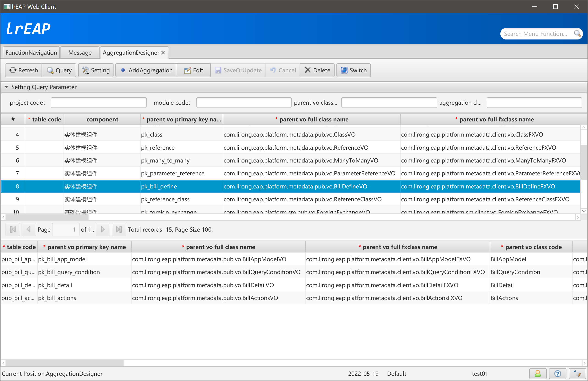Focus the project code input field

[99, 103]
